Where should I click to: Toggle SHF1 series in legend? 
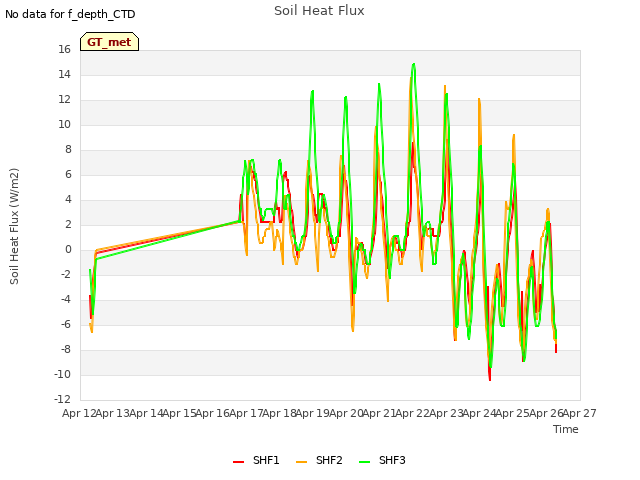[256, 460]
